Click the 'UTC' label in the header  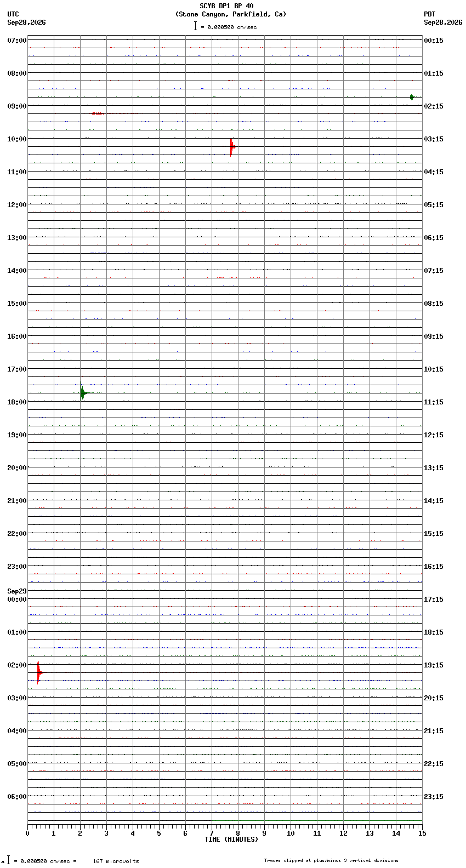13,14
